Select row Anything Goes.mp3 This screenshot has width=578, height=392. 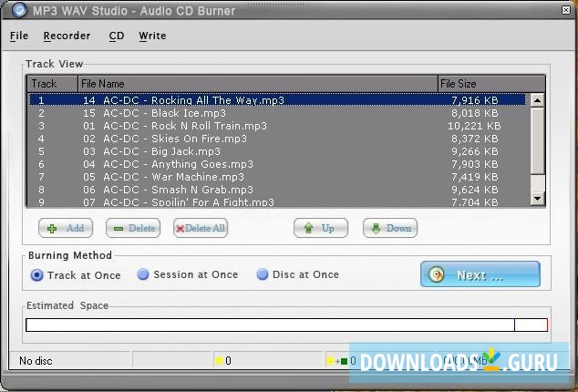click(x=277, y=164)
